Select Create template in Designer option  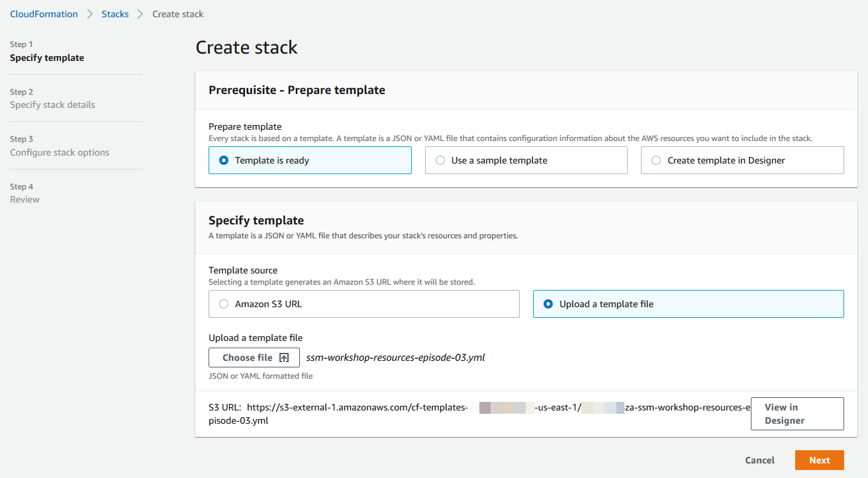[x=742, y=160]
